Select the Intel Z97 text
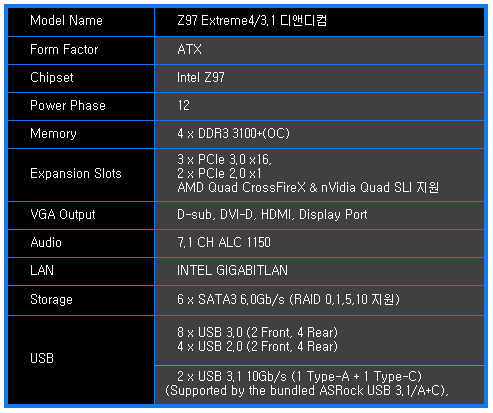 tap(201, 78)
